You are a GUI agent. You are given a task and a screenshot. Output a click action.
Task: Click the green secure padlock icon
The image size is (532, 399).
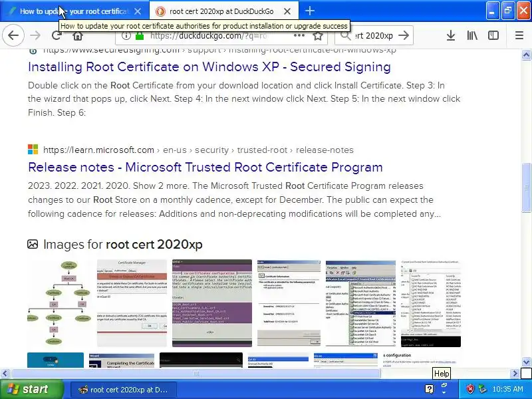click(x=140, y=36)
